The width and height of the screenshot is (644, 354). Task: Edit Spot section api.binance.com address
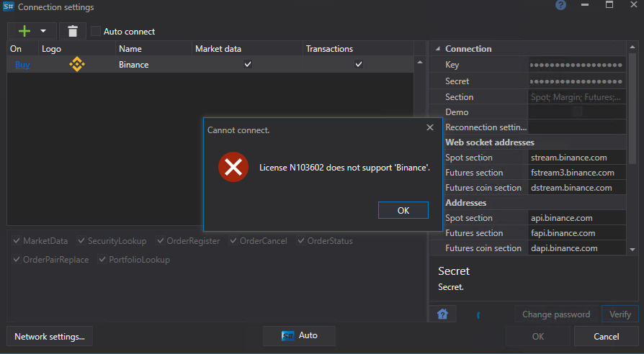coord(576,218)
